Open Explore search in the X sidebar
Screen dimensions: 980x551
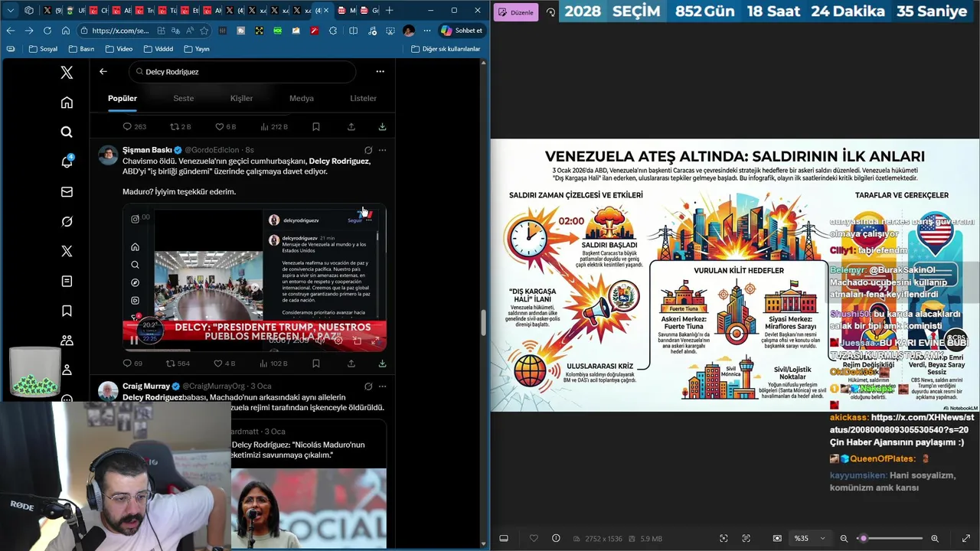point(67,132)
